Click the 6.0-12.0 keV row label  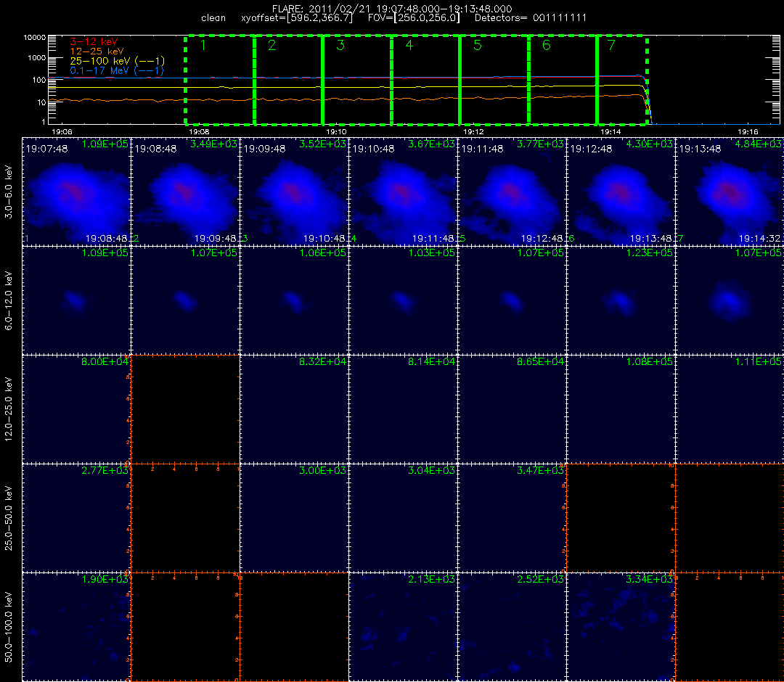pyautogui.click(x=9, y=301)
